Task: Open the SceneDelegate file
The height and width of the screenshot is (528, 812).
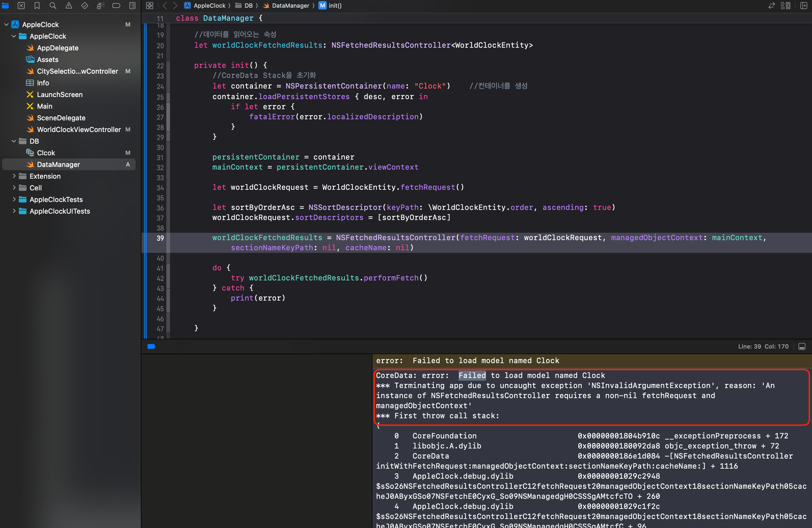Action: click(x=61, y=118)
